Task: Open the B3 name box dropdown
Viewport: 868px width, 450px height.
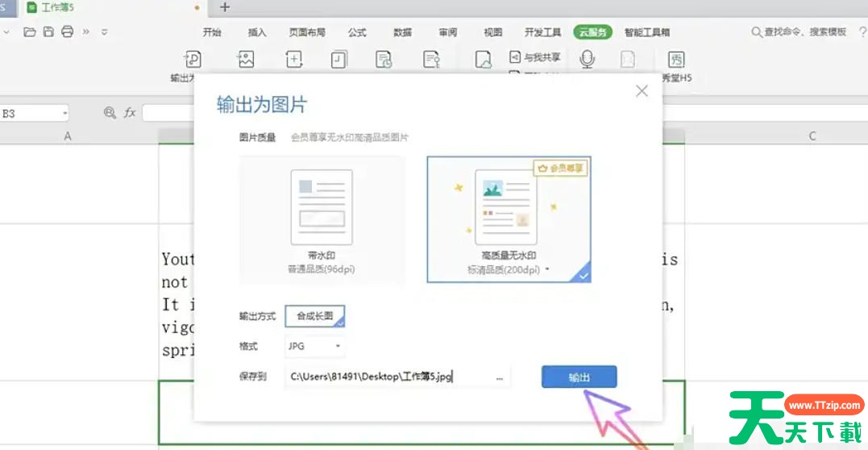Action: pos(64,114)
